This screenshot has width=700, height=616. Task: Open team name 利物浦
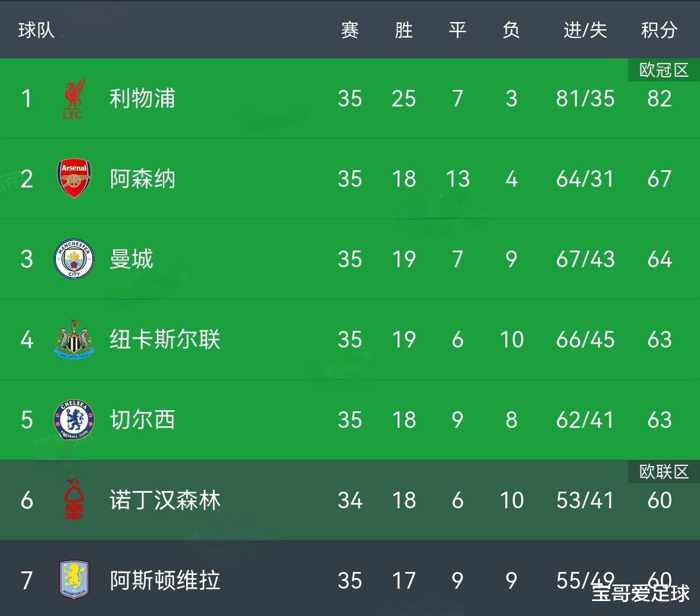pyautogui.click(x=142, y=99)
